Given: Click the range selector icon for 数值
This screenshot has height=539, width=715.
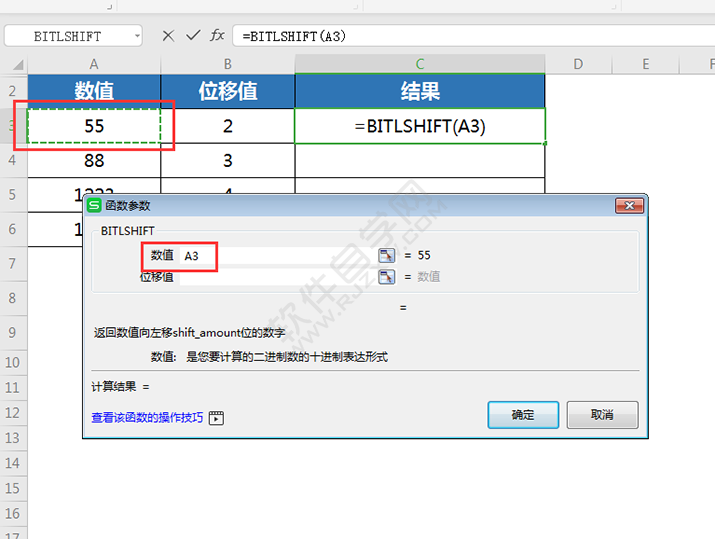Looking at the screenshot, I should tap(387, 255).
